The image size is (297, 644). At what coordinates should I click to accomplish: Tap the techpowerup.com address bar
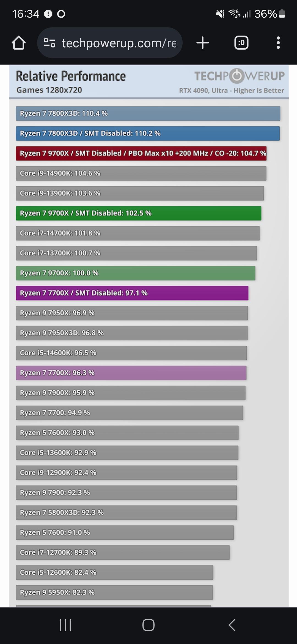(x=119, y=43)
